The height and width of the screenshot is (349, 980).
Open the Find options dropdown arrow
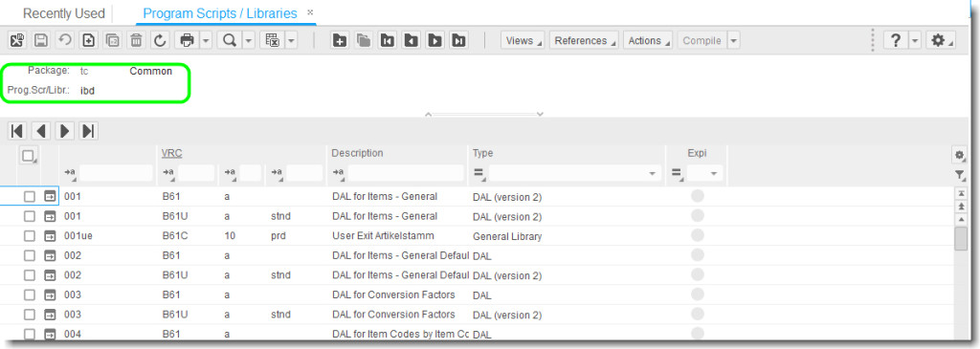[x=249, y=40]
